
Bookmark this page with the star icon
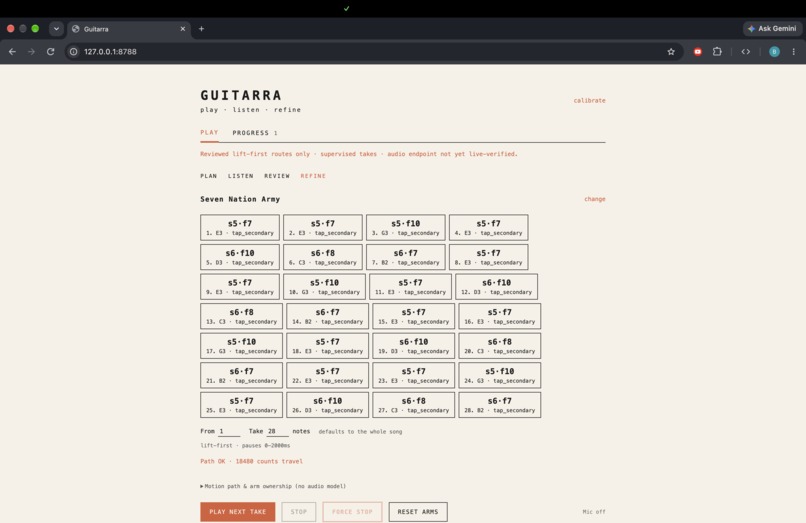point(671,51)
